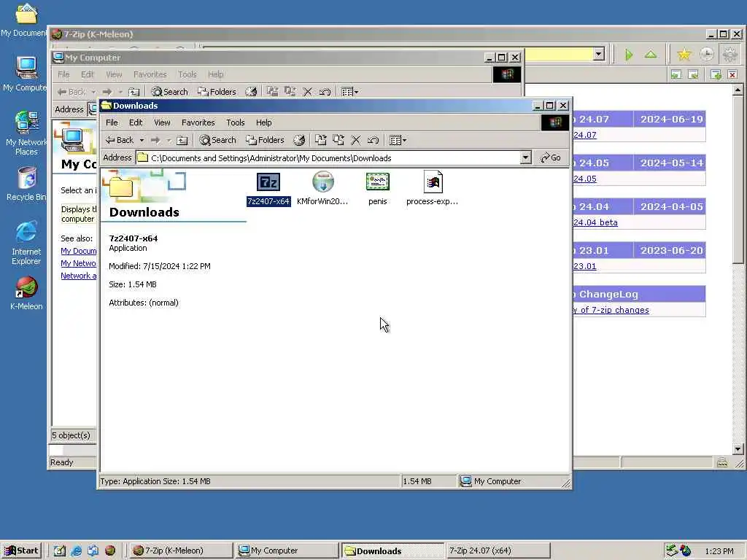Open Internet Explorer desktop icon
The image size is (747, 560).
click(26, 242)
